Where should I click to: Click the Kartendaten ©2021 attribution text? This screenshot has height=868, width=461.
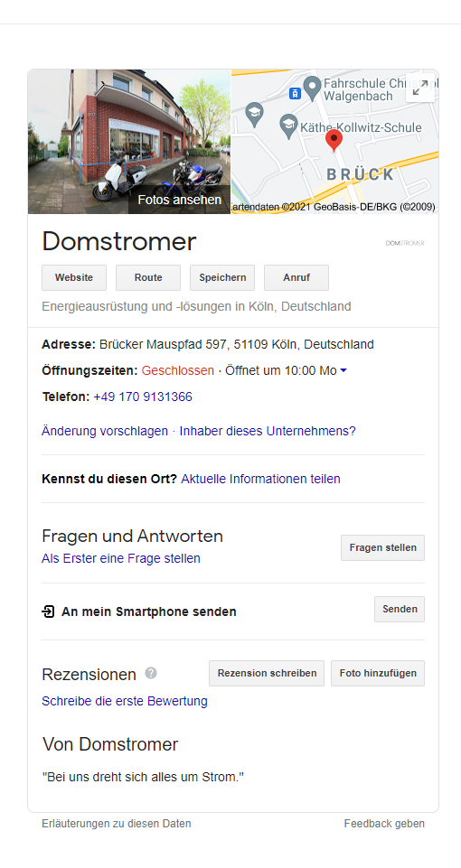point(334,207)
